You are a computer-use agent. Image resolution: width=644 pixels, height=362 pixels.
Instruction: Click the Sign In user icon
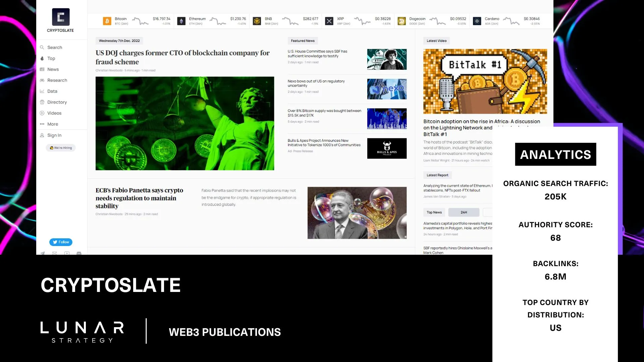tap(42, 135)
